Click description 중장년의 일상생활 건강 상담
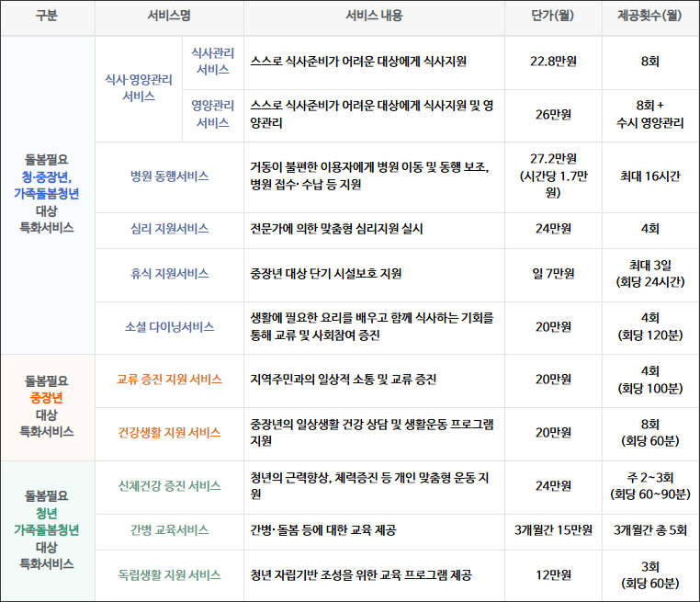The height and width of the screenshot is (602, 700). [374, 433]
